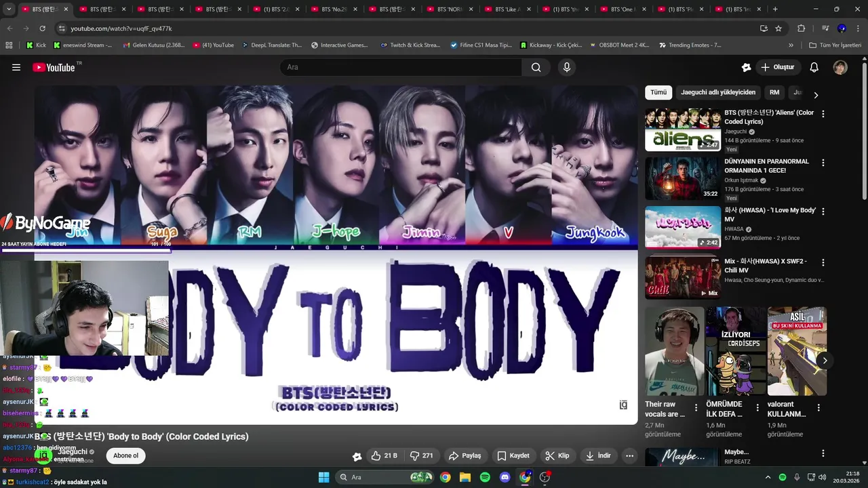Switch to the BTS 'NORM' tab
Image resolution: width=868 pixels, height=488 pixels.
pyautogui.click(x=450, y=9)
